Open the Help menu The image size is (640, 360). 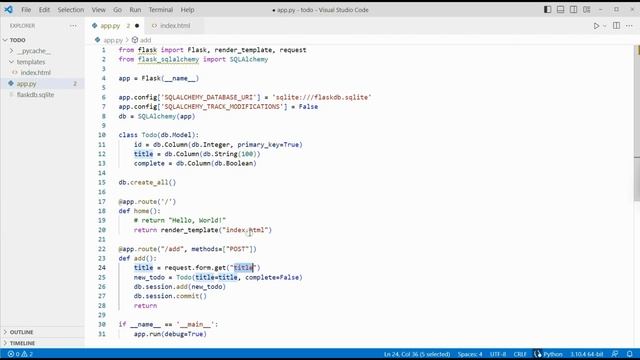(187, 10)
